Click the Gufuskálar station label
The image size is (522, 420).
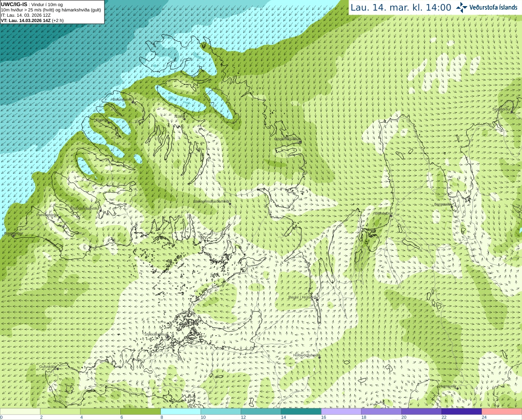pyautogui.click(x=48, y=367)
